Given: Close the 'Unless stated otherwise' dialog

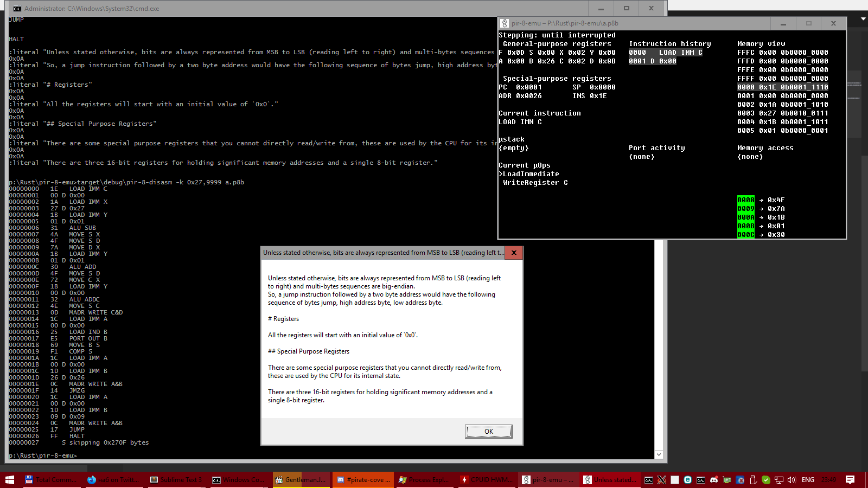Looking at the screenshot, I should tap(514, 253).
